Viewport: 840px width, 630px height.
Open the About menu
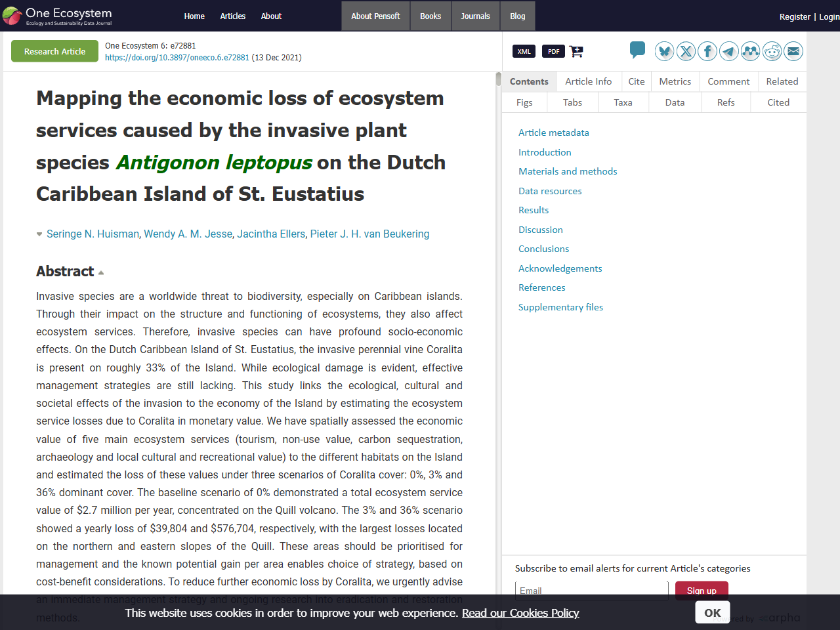pos(271,16)
